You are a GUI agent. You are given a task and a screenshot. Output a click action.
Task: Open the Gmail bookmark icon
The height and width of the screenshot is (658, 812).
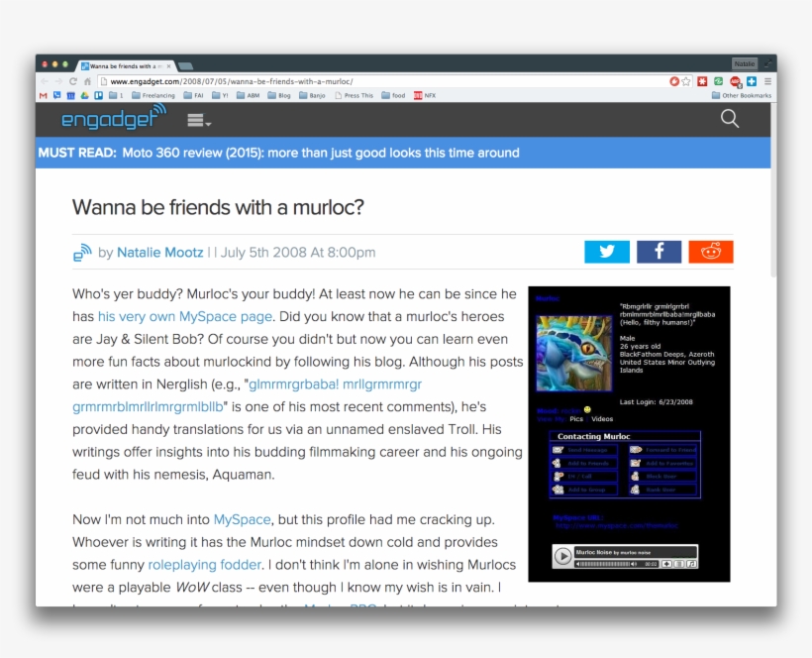click(x=44, y=96)
